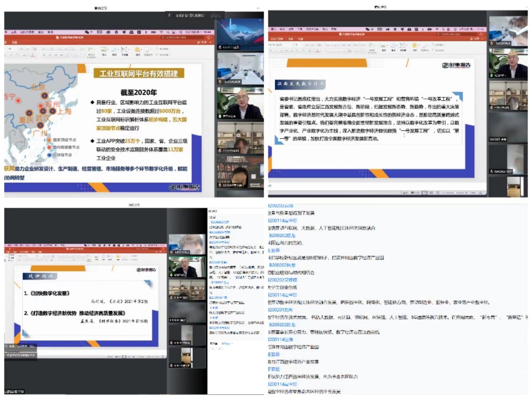Select meeting room participant video in top-left meeting

point(240,68)
